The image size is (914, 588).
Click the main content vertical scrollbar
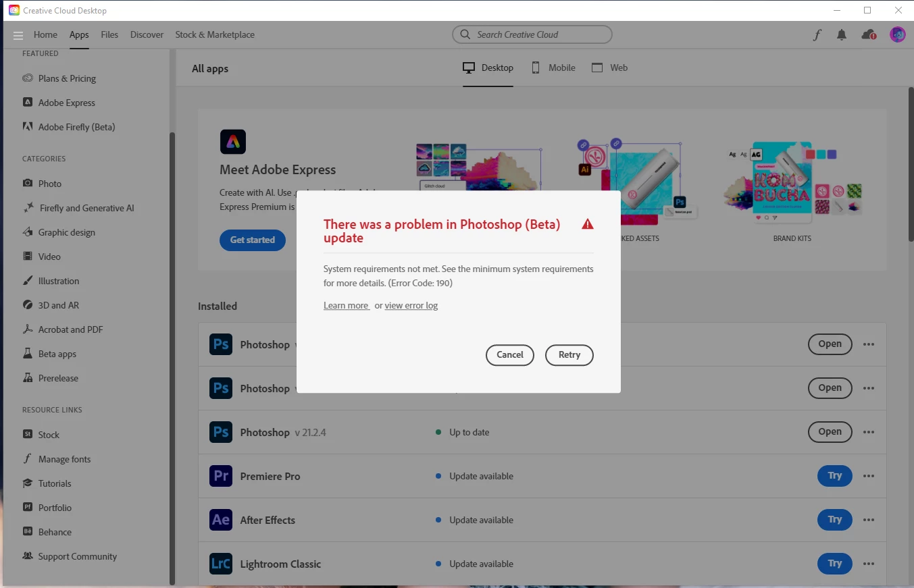911,165
